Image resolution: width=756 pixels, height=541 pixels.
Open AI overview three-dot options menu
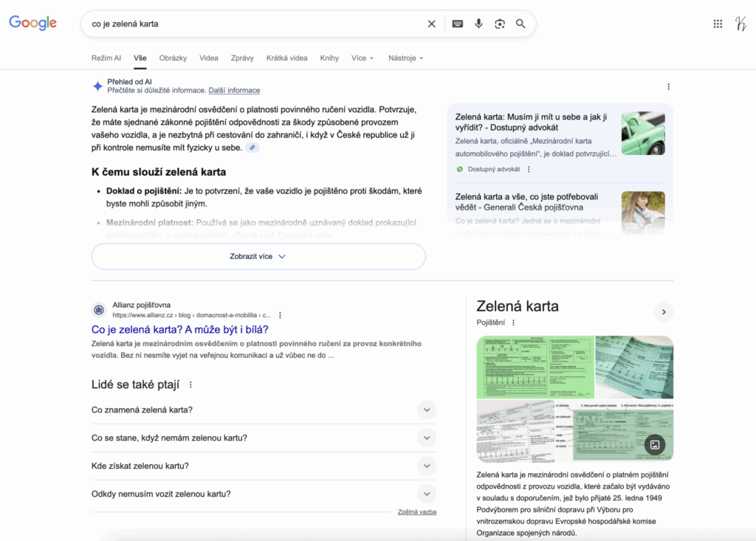[x=669, y=86]
